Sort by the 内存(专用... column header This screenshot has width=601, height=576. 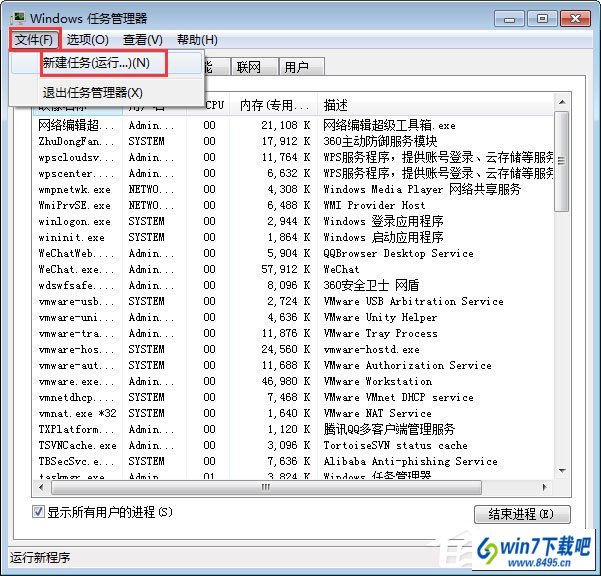(274, 105)
